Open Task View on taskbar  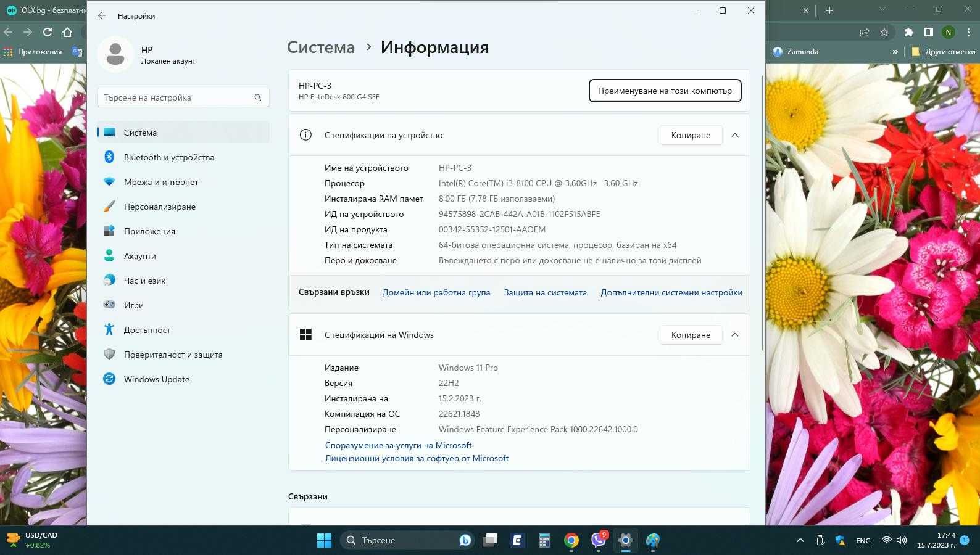(x=490, y=540)
